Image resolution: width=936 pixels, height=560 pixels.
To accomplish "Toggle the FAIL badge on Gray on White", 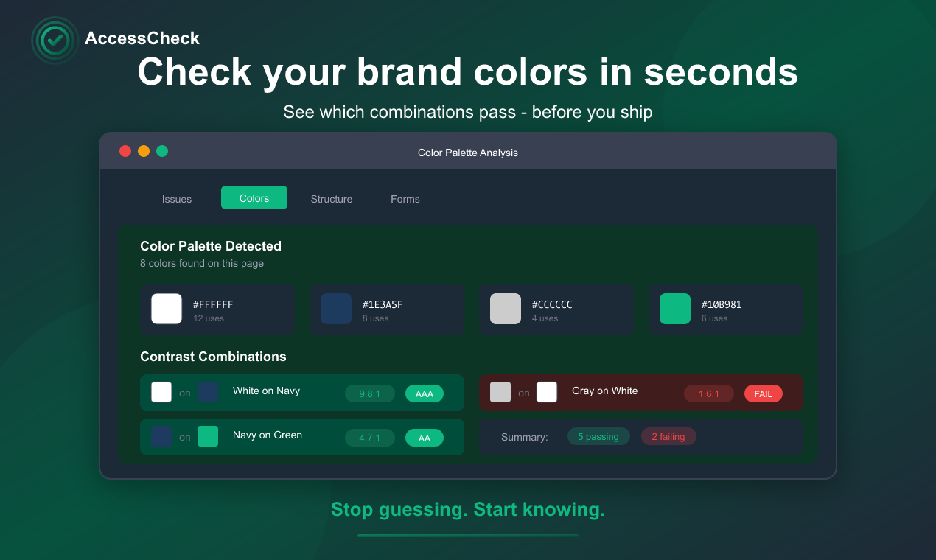I will click(x=764, y=393).
